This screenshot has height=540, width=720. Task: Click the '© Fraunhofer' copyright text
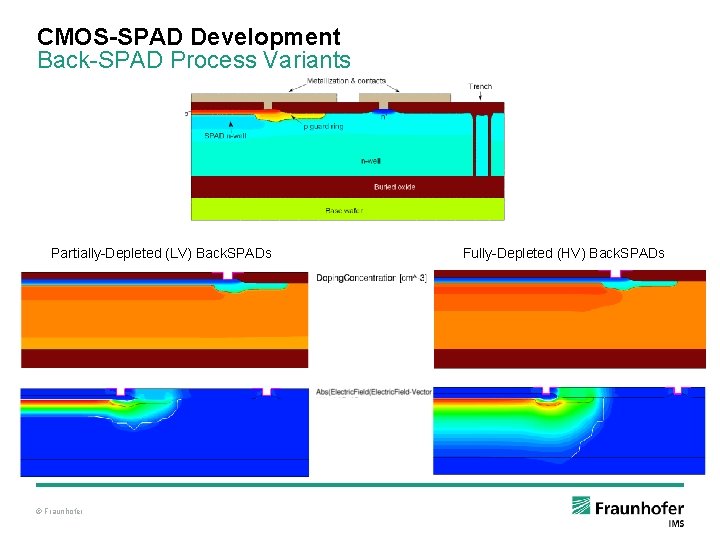click(x=59, y=511)
